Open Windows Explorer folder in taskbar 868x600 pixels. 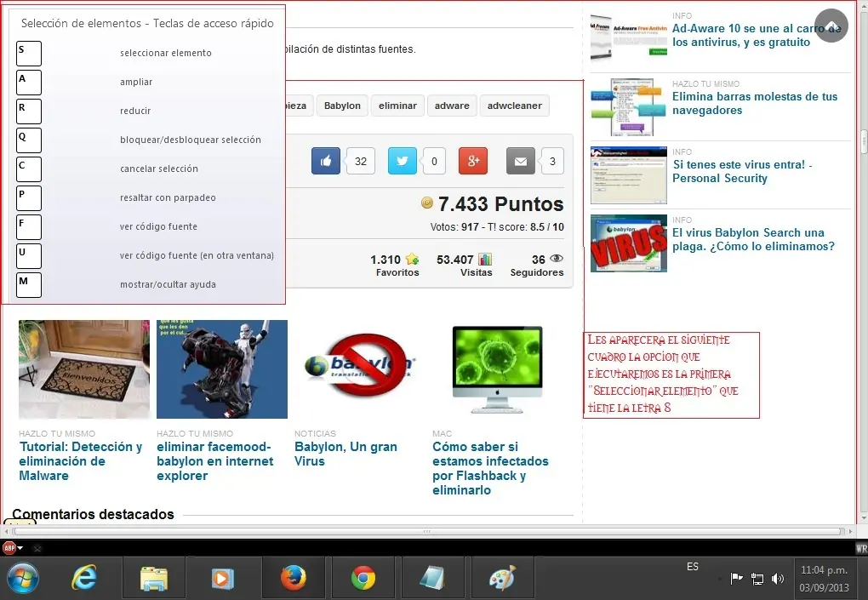[153, 579]
